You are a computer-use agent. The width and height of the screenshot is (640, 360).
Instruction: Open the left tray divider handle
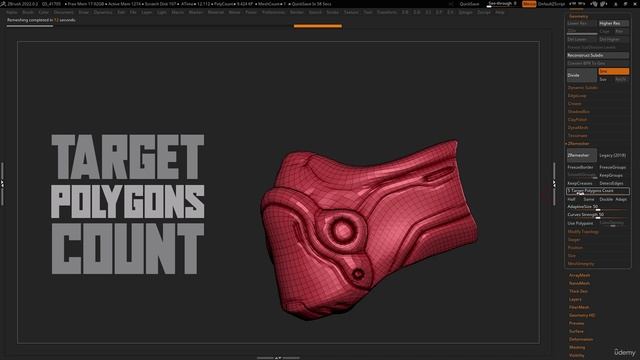[x=2, y=184]
